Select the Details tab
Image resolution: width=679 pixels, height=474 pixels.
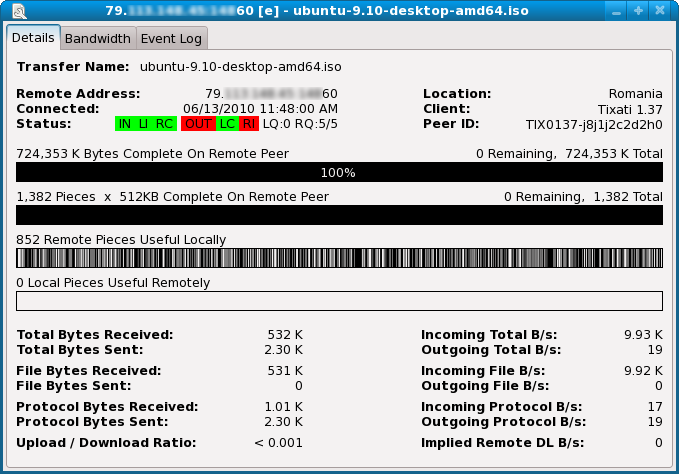click(x=34, y=38)
